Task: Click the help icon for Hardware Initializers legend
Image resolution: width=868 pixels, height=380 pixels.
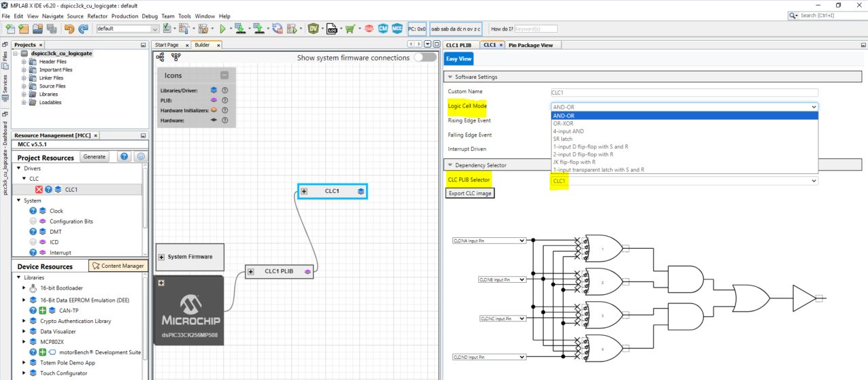Action: tap(225, 110)
